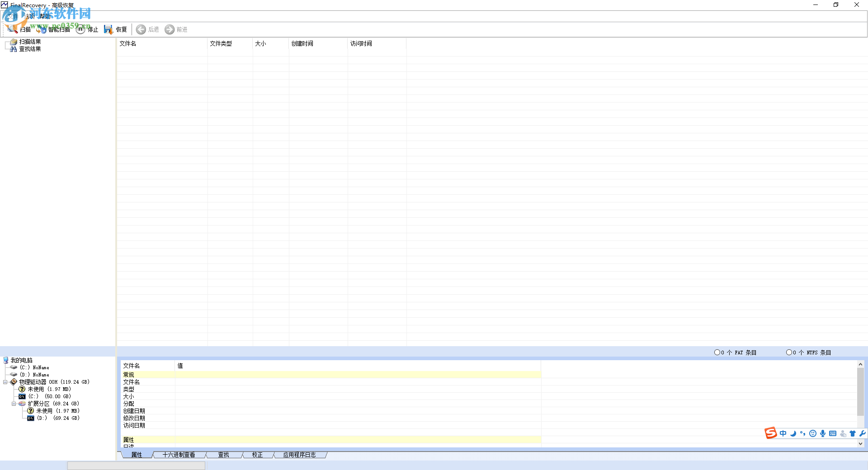Switch to the 校正 tab
The height and width of the screenshot is (470, 868).
point(258,455)
